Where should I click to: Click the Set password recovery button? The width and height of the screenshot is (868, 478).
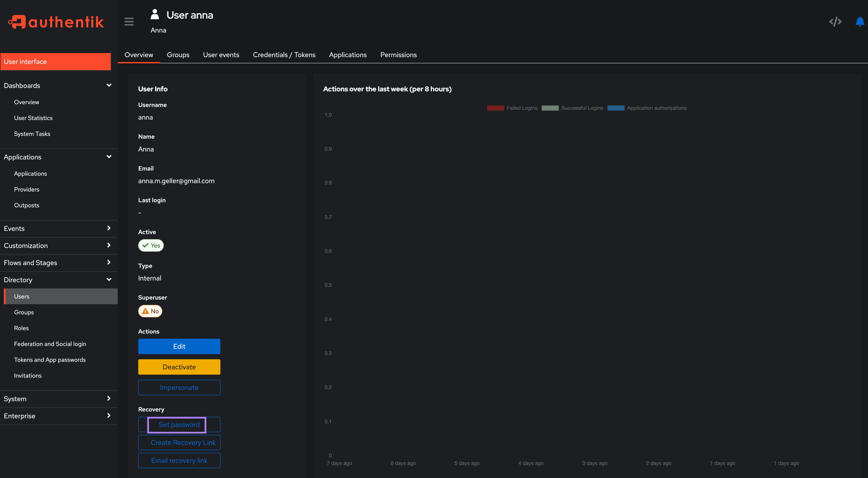coord(179,425)
